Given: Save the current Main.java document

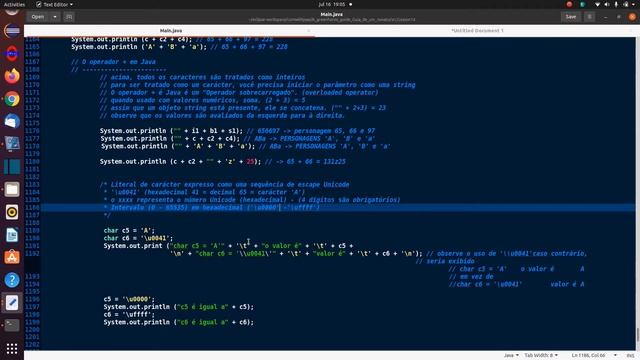Looking at the screenshot, I should (571, 17).
